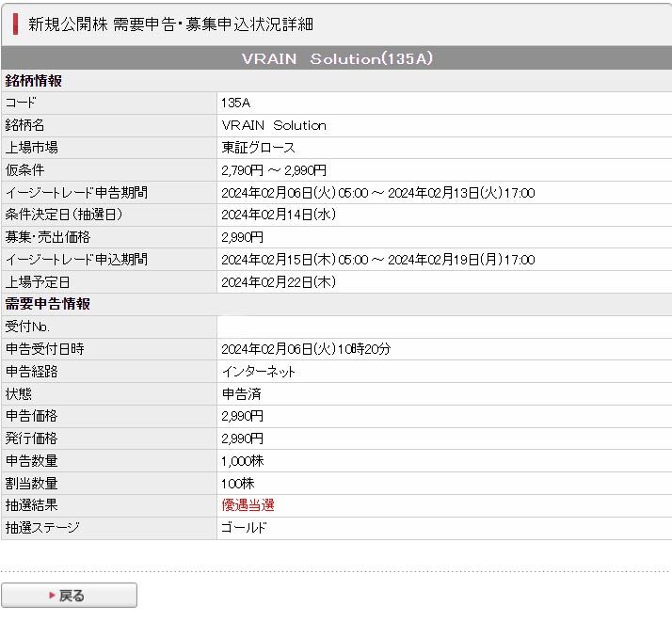Click the 受付No. row label

click(x=27, y=327)
